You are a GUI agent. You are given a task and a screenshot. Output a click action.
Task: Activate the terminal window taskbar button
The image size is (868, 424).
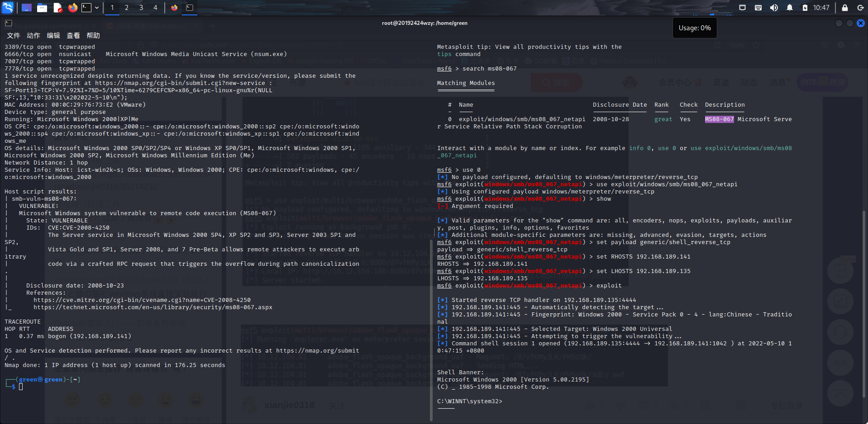pyautogui.click(x=190, y=8)
